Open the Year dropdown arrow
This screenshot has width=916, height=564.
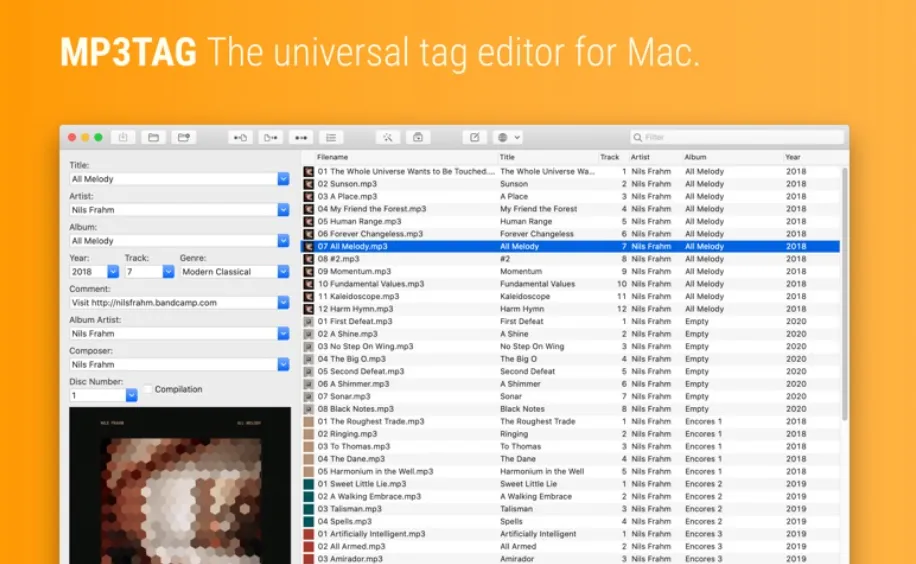tap(113, 272)
